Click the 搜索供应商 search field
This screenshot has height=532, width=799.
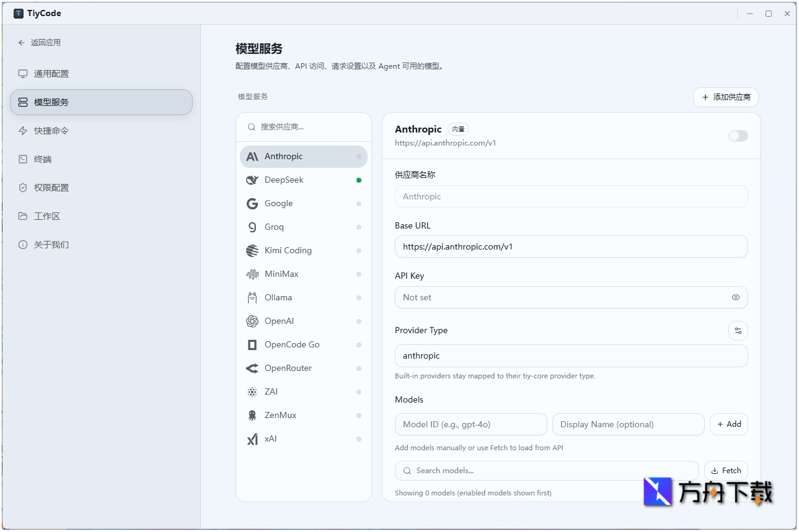304,127
